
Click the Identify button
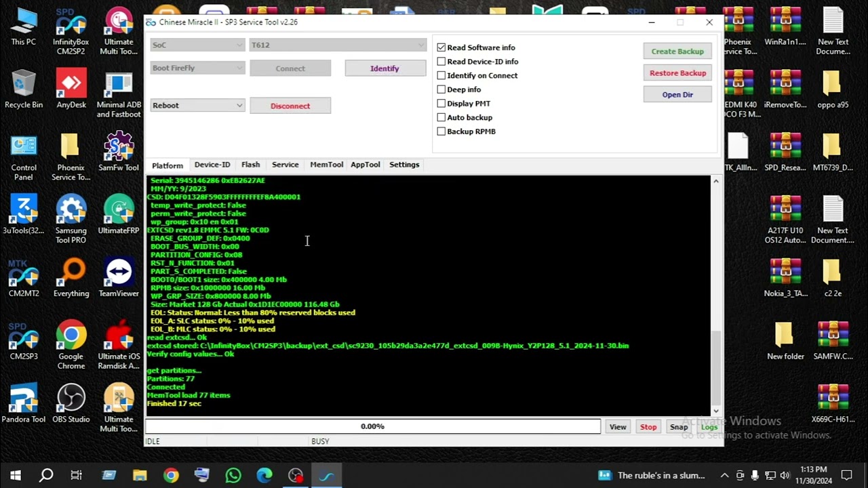tap(384, 68)
